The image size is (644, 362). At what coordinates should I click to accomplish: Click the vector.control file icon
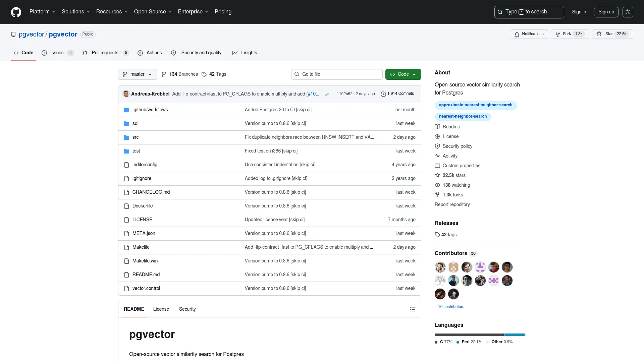tap(126, 289)
